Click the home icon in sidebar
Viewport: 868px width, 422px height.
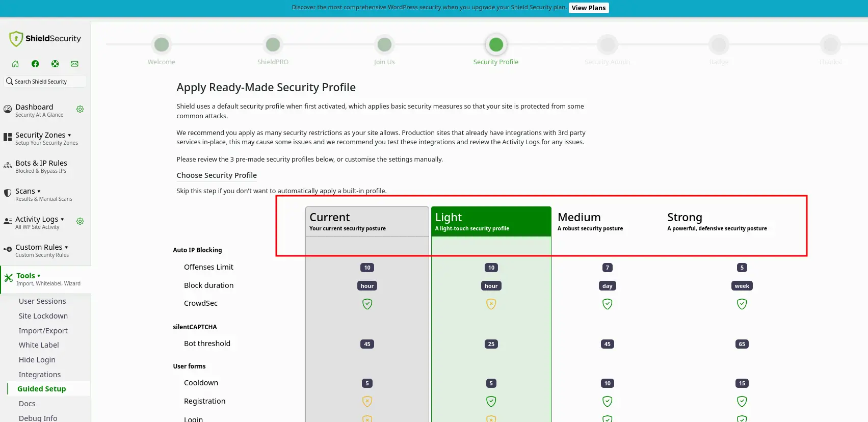coord(15,64)
